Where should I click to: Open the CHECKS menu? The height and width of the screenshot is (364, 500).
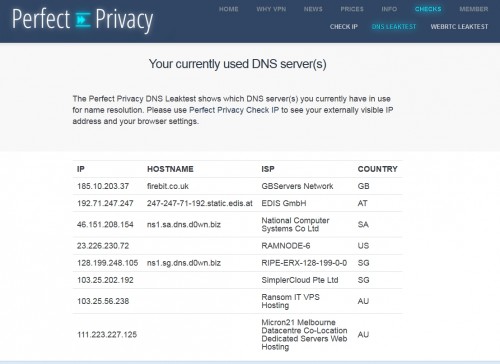pyautogui.click(x=428, y=9)
